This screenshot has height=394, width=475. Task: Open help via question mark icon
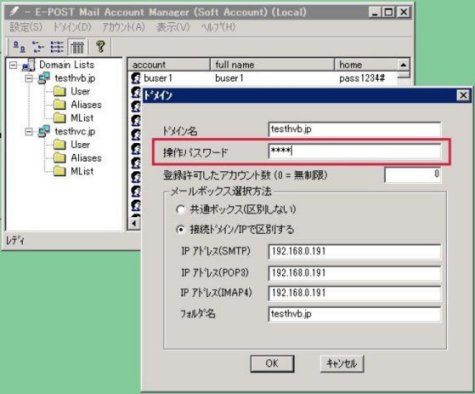(101, 47)
